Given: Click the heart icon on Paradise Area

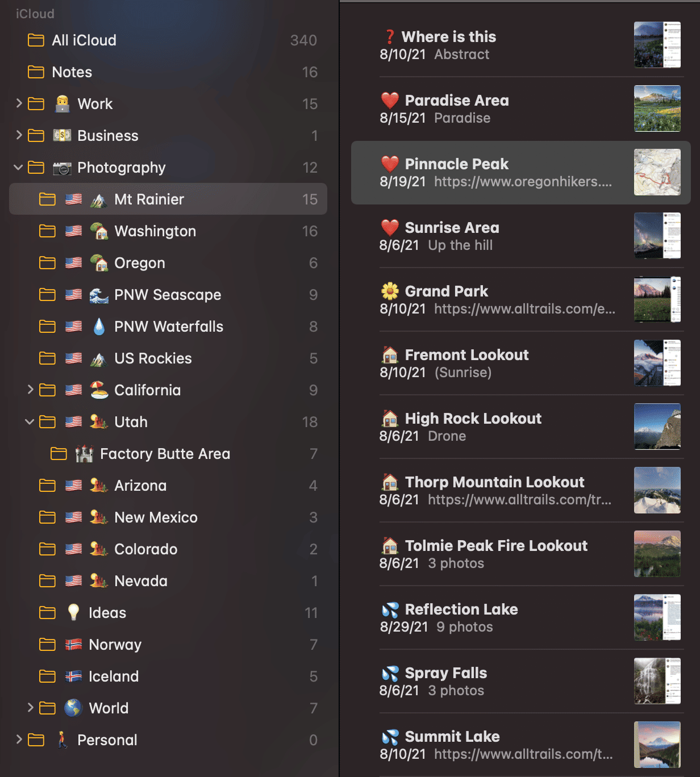Looking at the screenshot, I should pyautogui.click(x=390, y=101).
